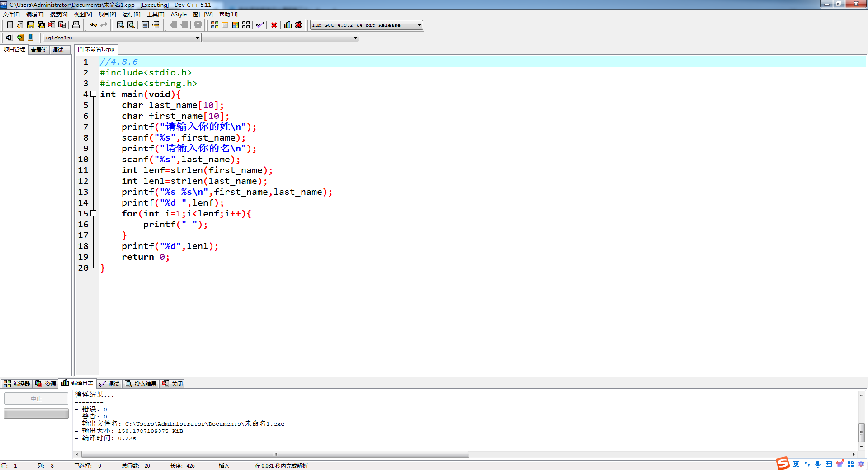Screen dimensions: 868x470
Task: Click the 中止 abort button
Action: point(36,399)
